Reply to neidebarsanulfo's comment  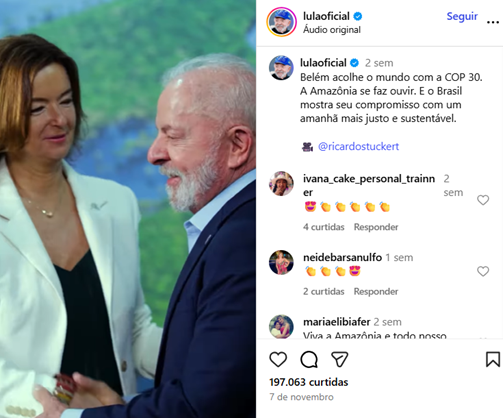[376, 292]
